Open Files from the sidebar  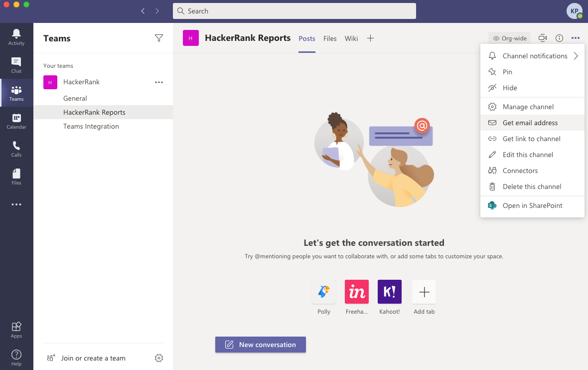pos(16,177)
